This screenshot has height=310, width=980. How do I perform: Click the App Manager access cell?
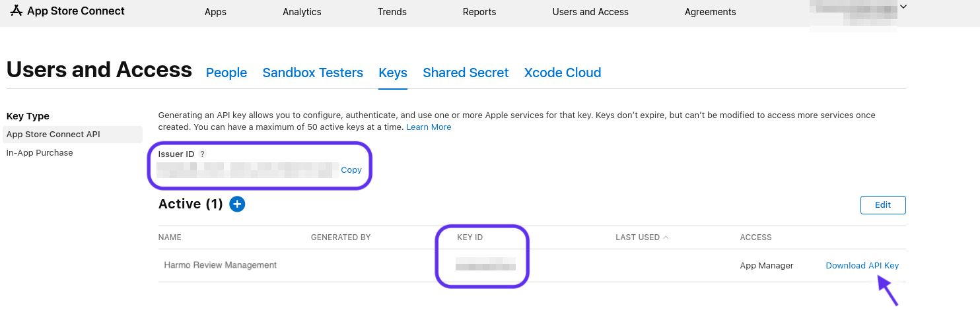point(767,266)
